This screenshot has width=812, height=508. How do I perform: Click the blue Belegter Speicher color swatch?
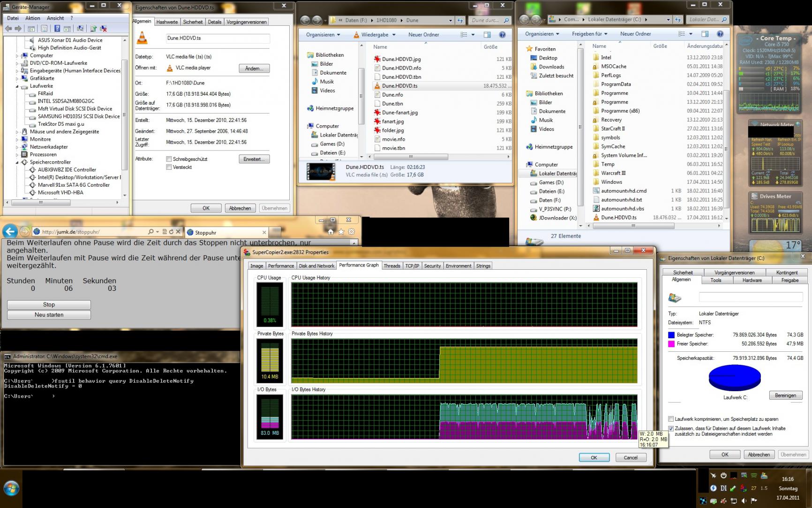(671, 335)
